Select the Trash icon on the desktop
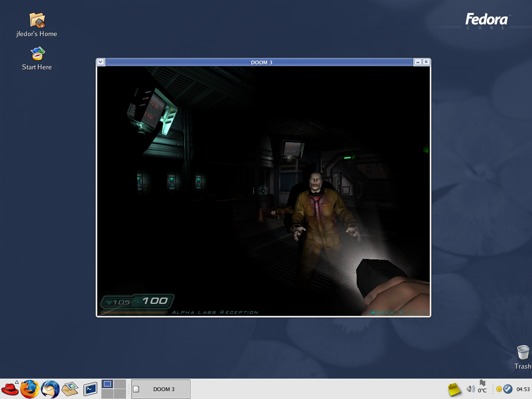532x399 pixels. 523,357
